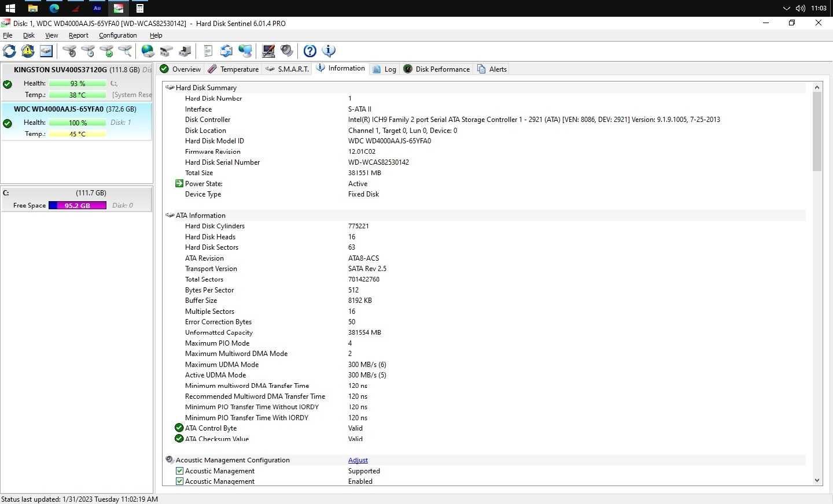Click the serial number value WD-WCAS82530142

coord(378,162)
